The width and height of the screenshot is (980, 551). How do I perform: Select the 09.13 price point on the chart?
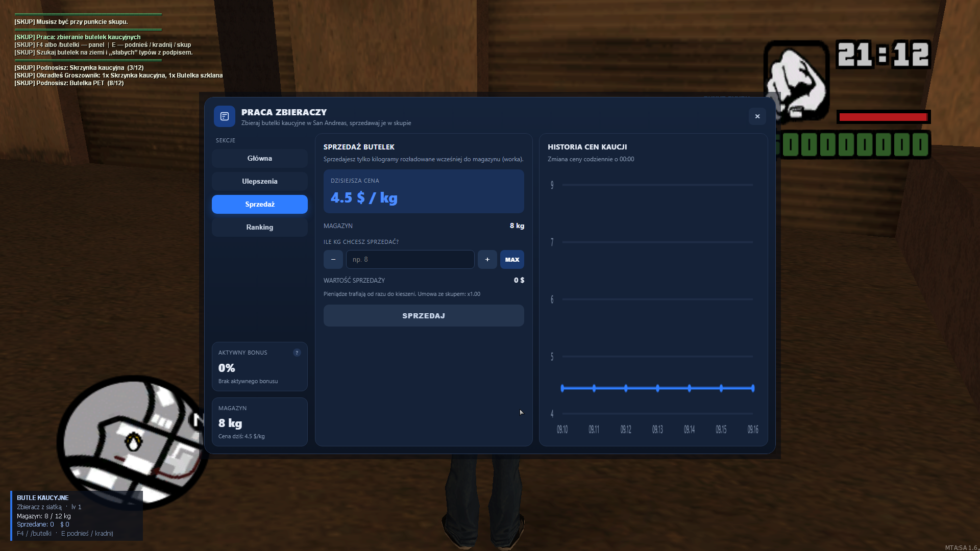click(657, 388)
